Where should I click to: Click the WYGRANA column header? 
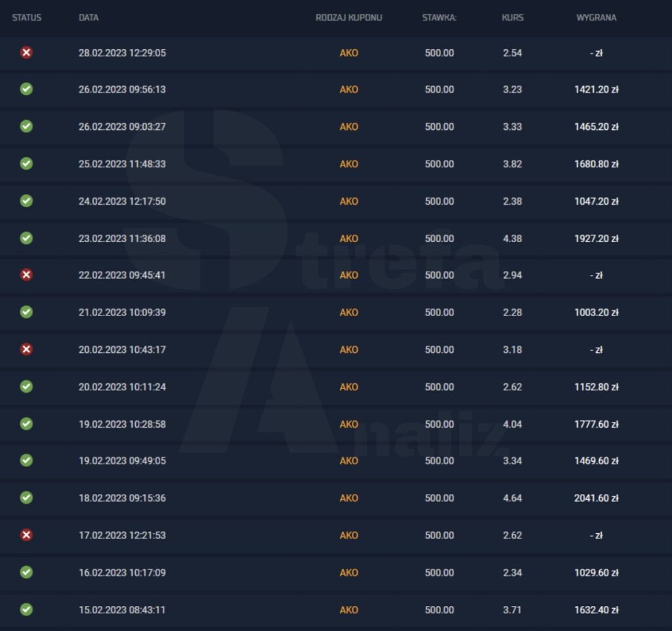coord(596,18)
